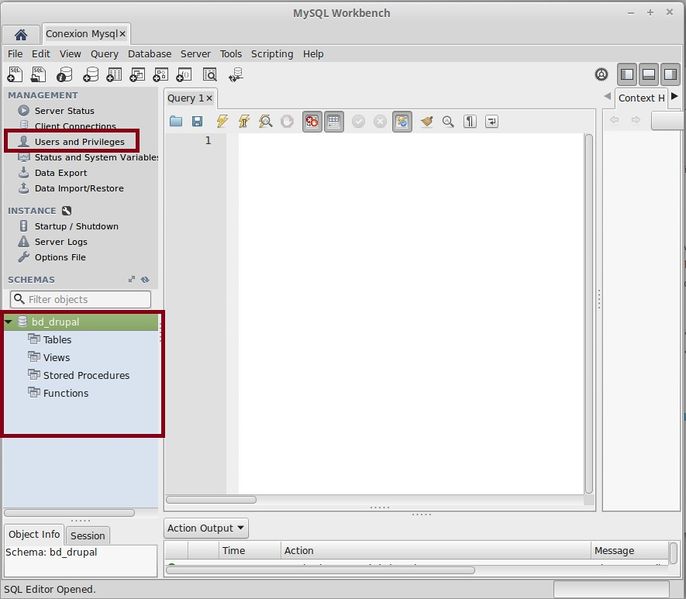Create new view toolbar icon
Screen dimensions: 686x599
[137, 74]
